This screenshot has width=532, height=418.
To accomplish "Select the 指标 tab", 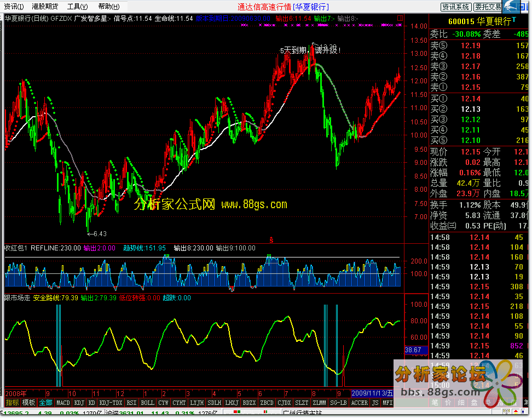I will click(12, 404).
